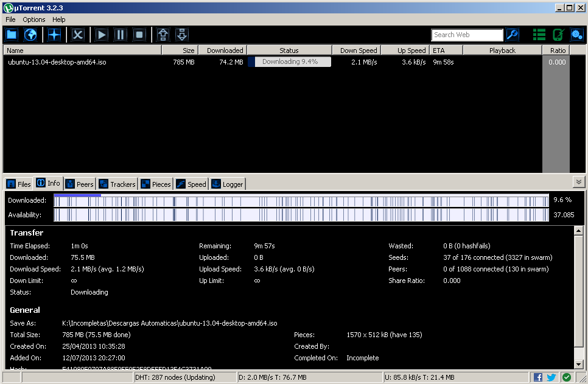Click the magnifier search icon
This screenshot has width=588, height=384.
[513, 35]
